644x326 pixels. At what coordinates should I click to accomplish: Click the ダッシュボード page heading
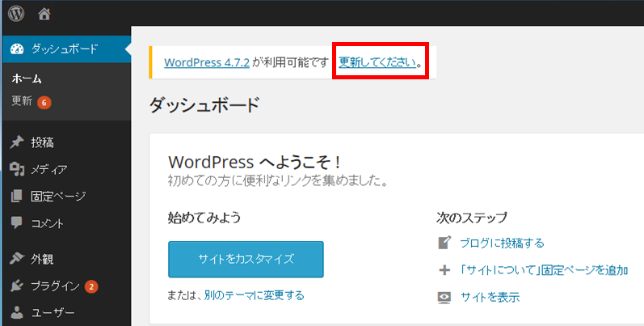tap(204, 105)
